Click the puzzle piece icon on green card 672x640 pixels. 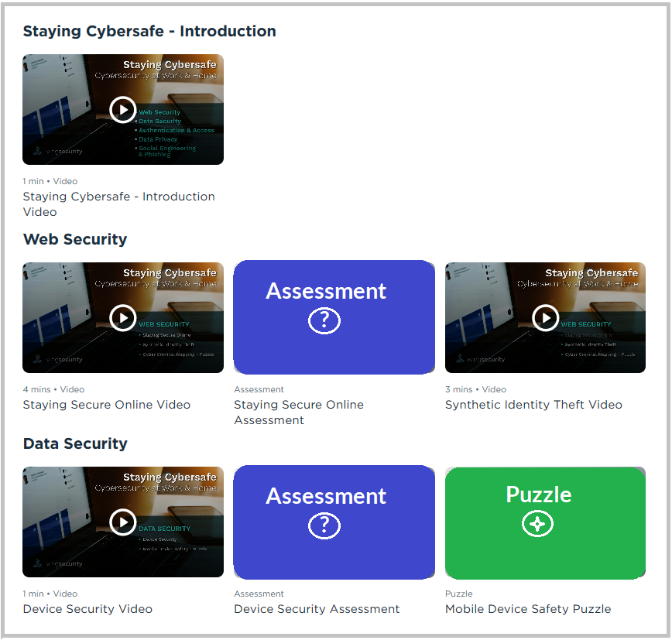tap(537, 524)
